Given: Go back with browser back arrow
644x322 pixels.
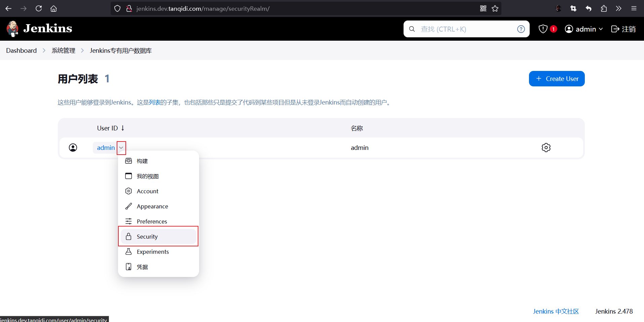Looking at the screenshot, I should (8, 8).
